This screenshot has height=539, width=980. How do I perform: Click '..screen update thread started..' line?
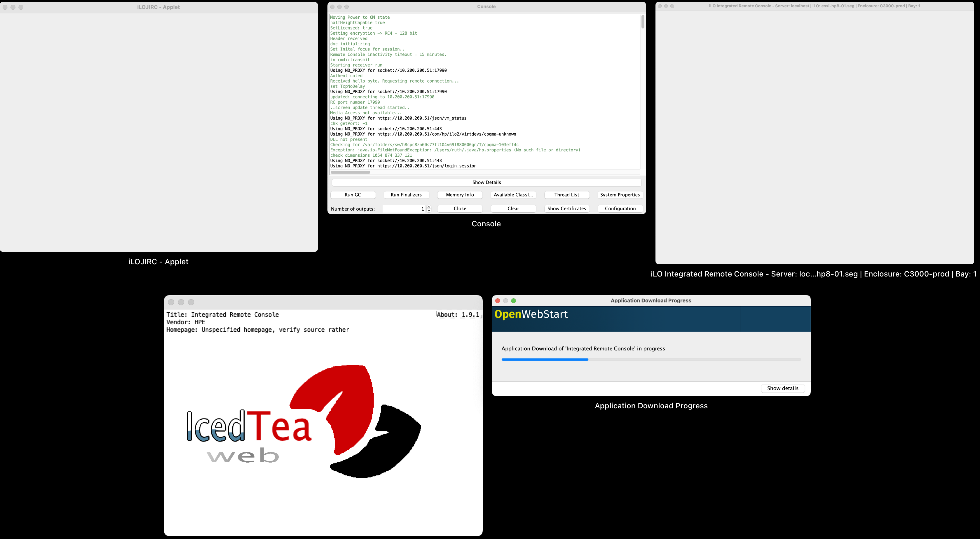click(x=370, y=108)
